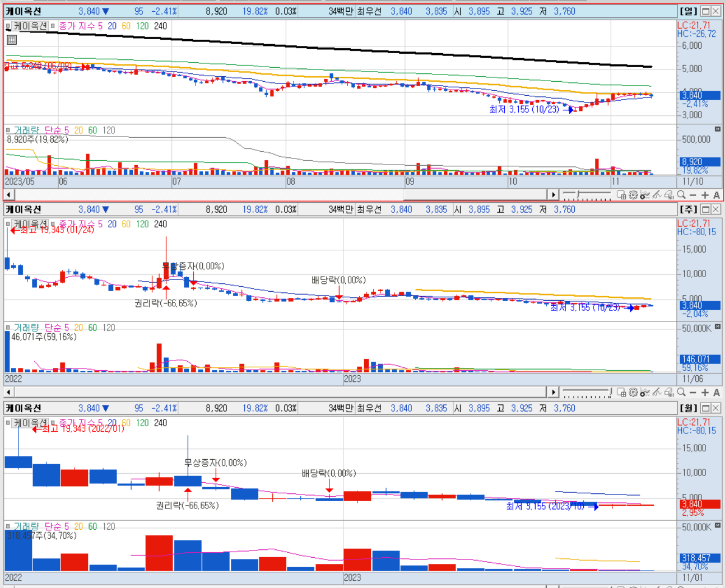
Task: Click the [주] weekly period label
Action: [x=689, y=209]
